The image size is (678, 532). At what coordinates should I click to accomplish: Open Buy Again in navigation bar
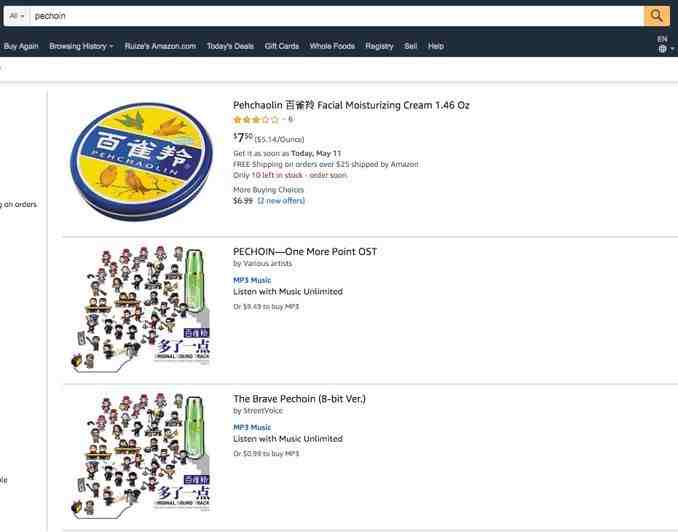pos(21,46)
